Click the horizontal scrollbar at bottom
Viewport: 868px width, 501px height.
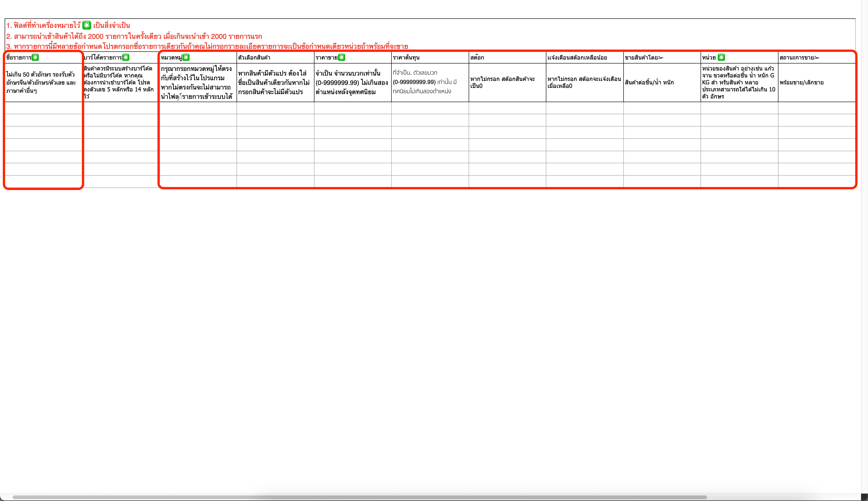pyautogui.click(x=360, y=497)
